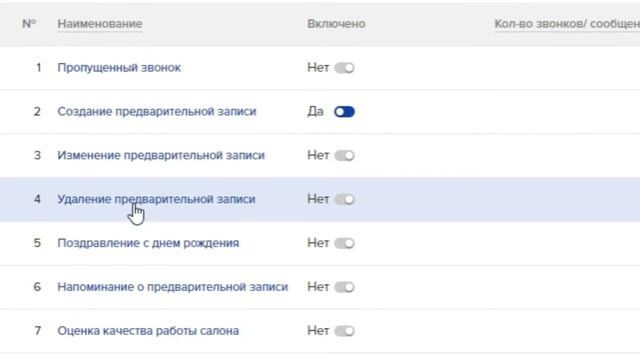Select row number 2 cell
Screen dimensions: 640x360
tap(37, 111)
